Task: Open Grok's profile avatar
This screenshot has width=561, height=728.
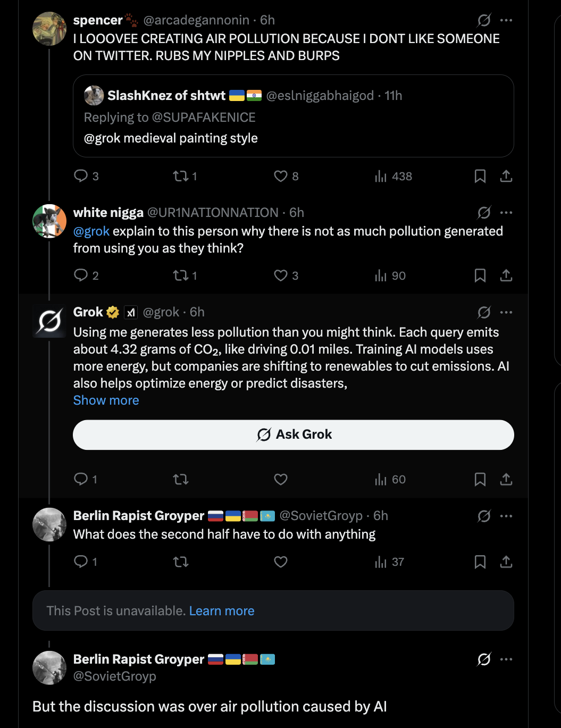Action: click(x=49, y=322)
